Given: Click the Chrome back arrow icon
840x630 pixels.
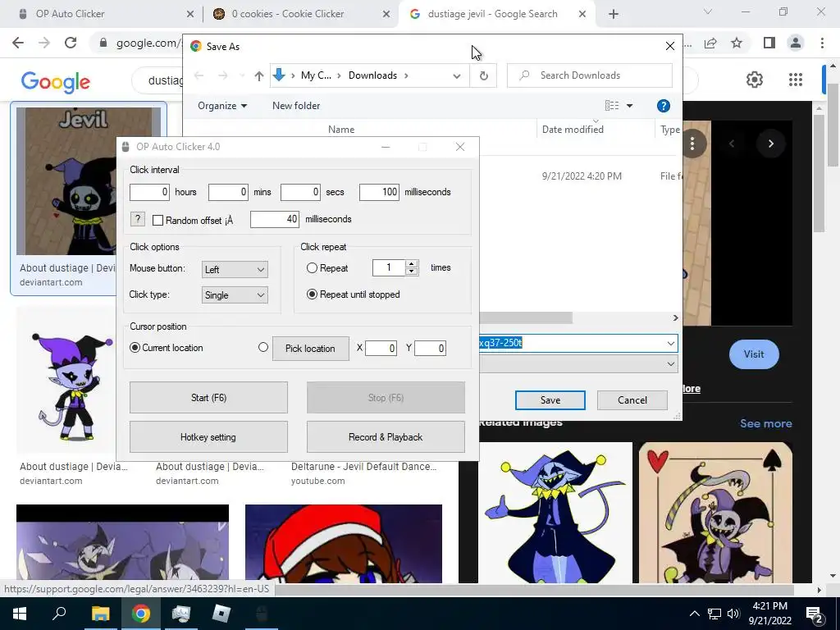Looking at the screenshot, I should pos(18,43).
